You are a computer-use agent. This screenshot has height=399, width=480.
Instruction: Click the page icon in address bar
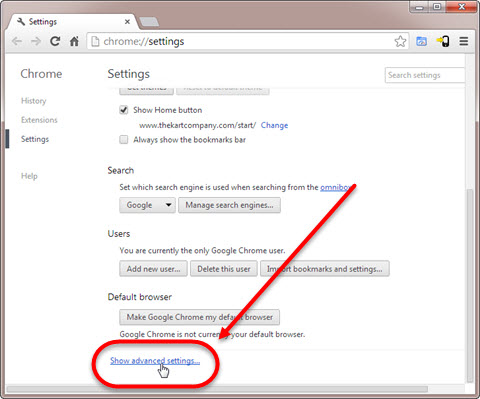click(95, 41)
